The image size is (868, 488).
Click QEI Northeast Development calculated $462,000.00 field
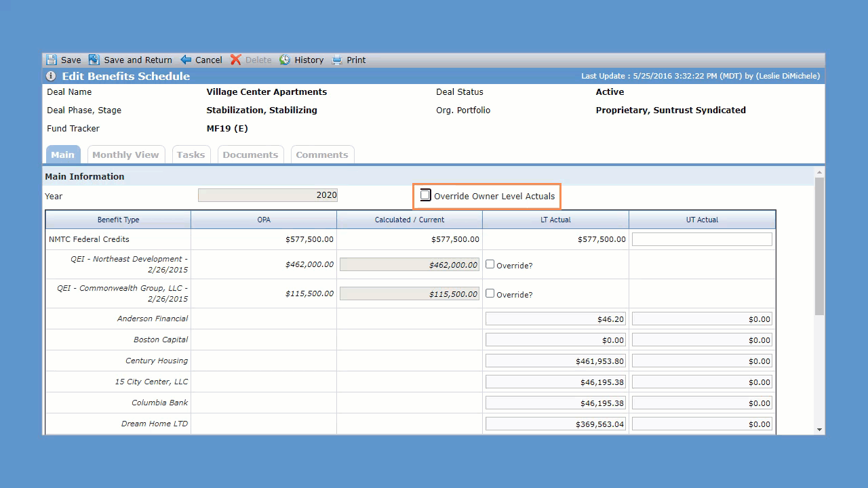(410, 265)
